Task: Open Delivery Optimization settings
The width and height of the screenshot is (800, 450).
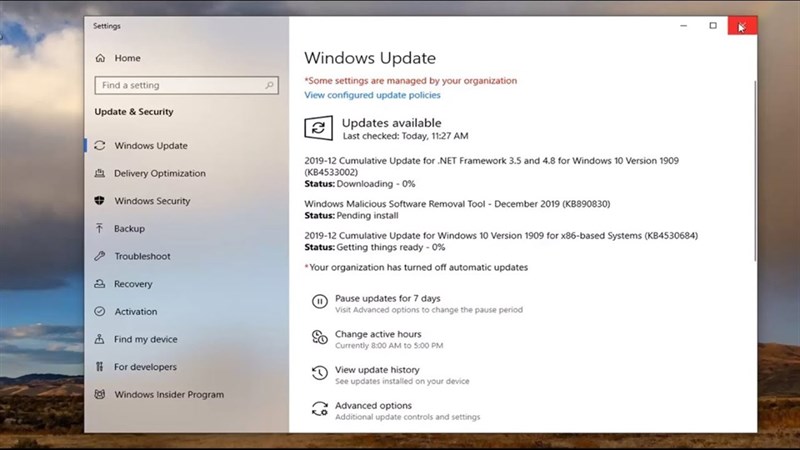Action: pos(160,173)
